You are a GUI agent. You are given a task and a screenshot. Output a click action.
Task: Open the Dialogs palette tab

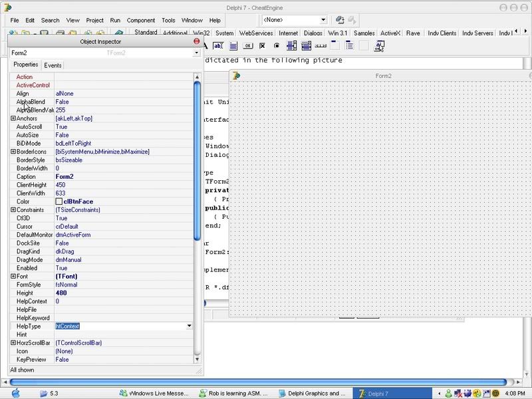[x=313, y=33]
